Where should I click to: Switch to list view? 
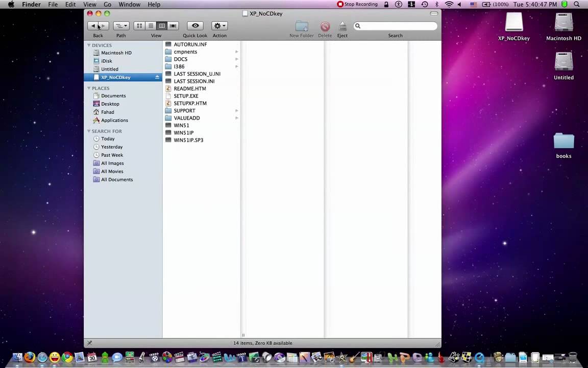[x=151, y=26]
